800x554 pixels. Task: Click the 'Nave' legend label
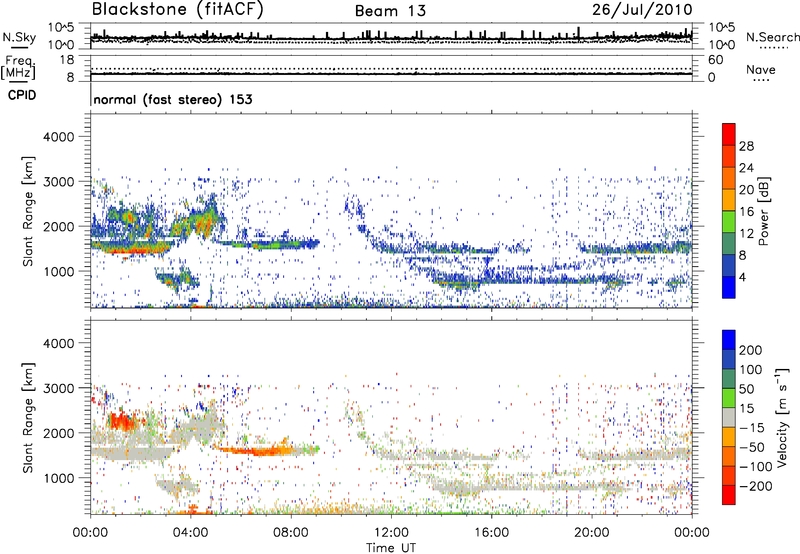coord(761,70)
